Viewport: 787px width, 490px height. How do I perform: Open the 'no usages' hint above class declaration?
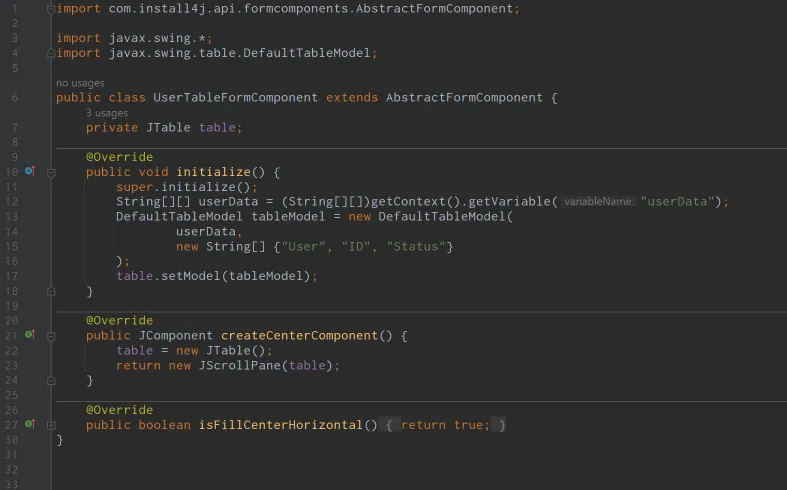(x=80, y=83)
